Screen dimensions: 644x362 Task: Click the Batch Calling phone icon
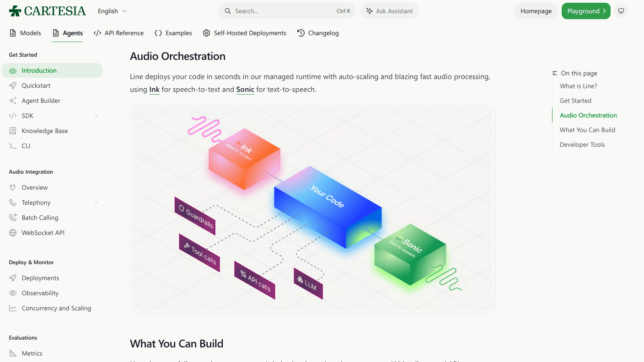coord(13,218)
